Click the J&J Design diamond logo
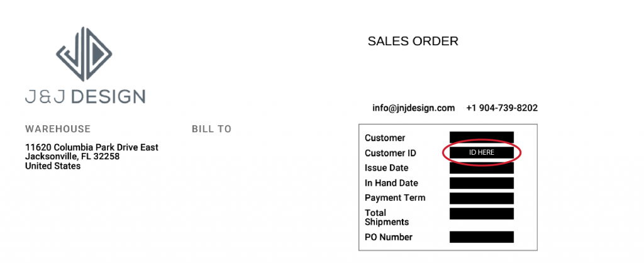Viewport: 644px width, 263px height. (x=85, y=55)
